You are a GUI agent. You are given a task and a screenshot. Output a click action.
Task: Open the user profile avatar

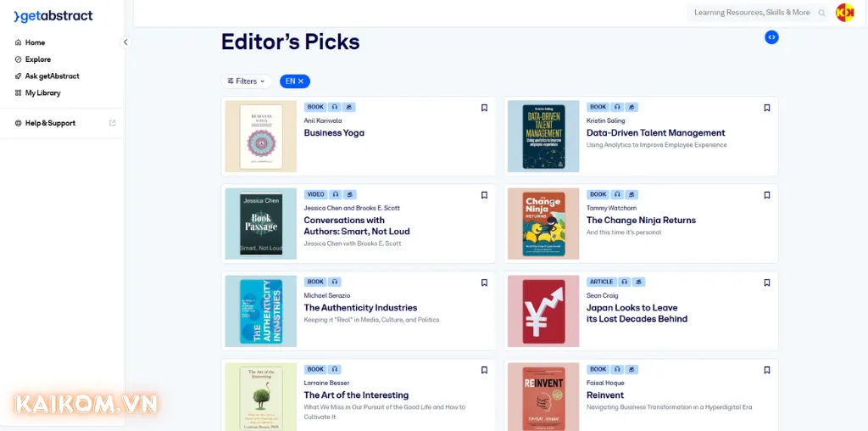pyautogui.click(x=844, y=13)
